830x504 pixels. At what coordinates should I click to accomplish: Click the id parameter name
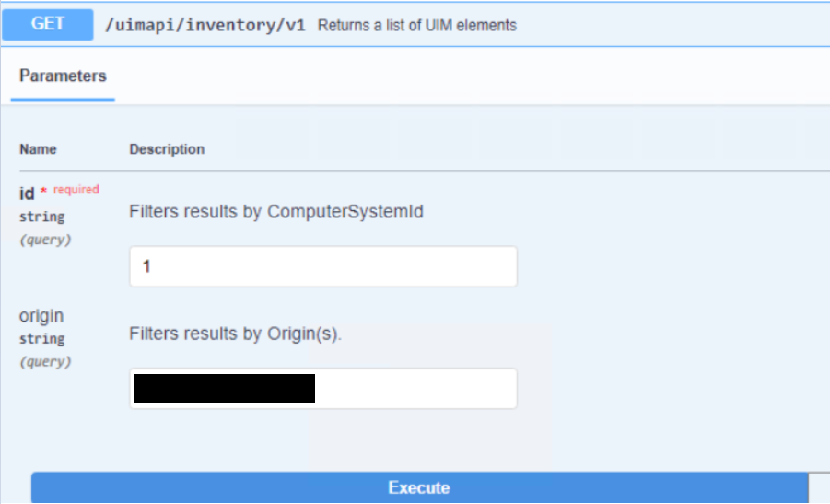click(x=27, y=193)
